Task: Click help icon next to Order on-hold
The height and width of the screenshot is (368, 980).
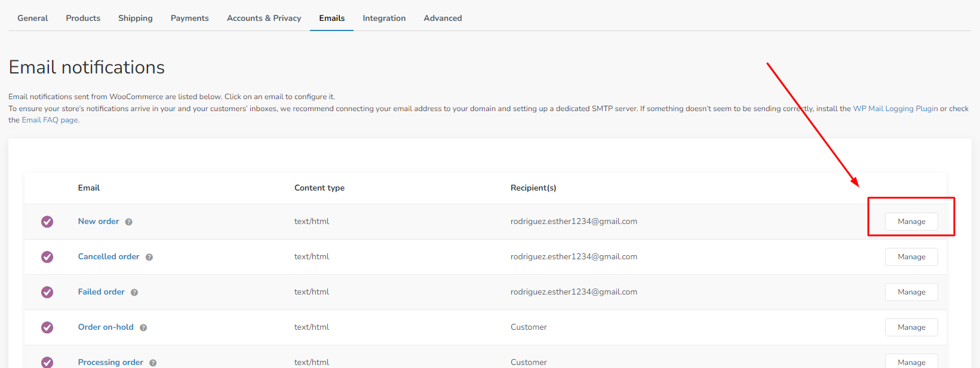Action: 143,328
